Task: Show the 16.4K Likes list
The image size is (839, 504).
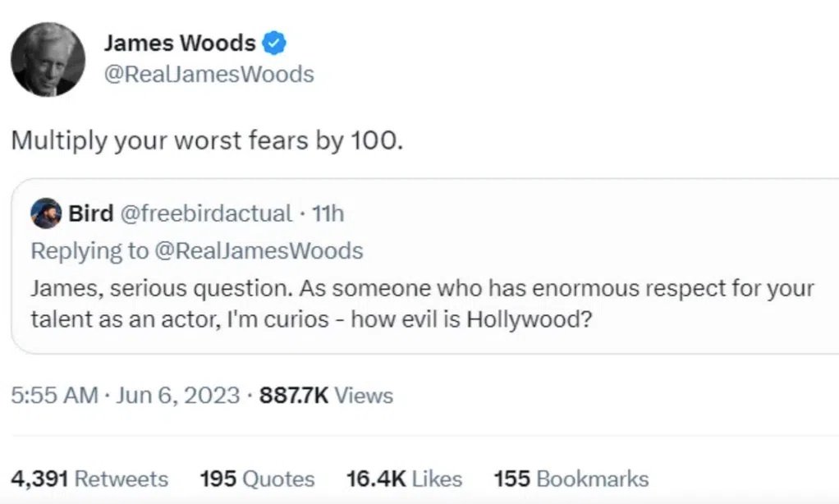Action: 405,479
